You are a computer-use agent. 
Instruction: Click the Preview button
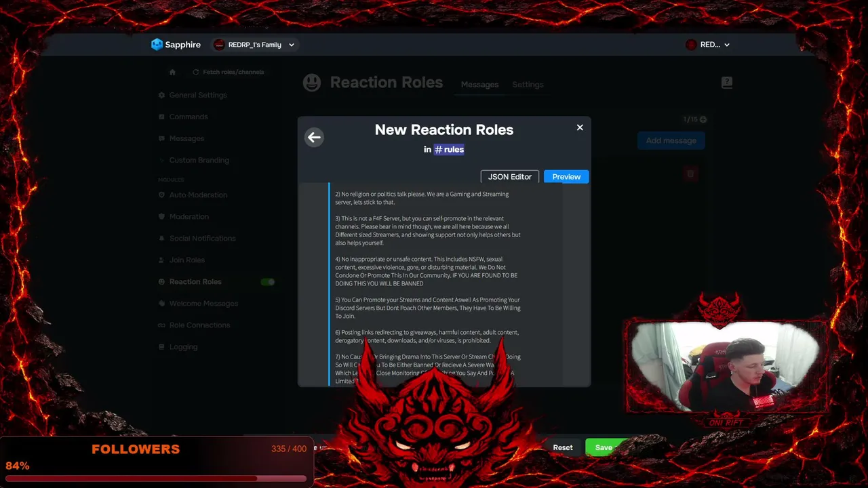[x=566, y=177]
